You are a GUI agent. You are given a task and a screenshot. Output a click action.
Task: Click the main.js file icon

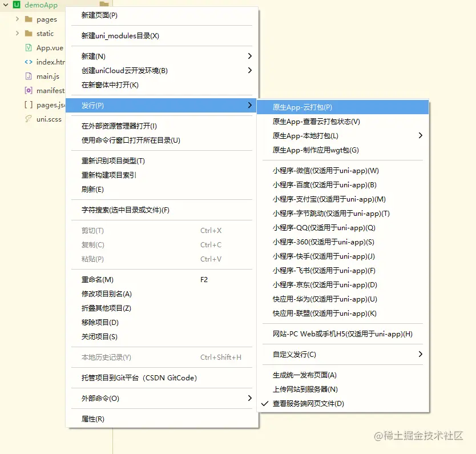29,76
